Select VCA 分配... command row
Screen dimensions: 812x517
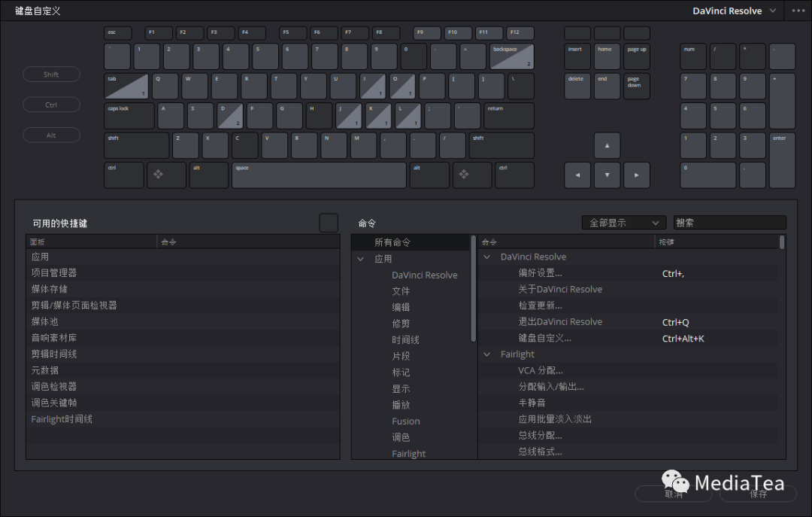[628, 371]
